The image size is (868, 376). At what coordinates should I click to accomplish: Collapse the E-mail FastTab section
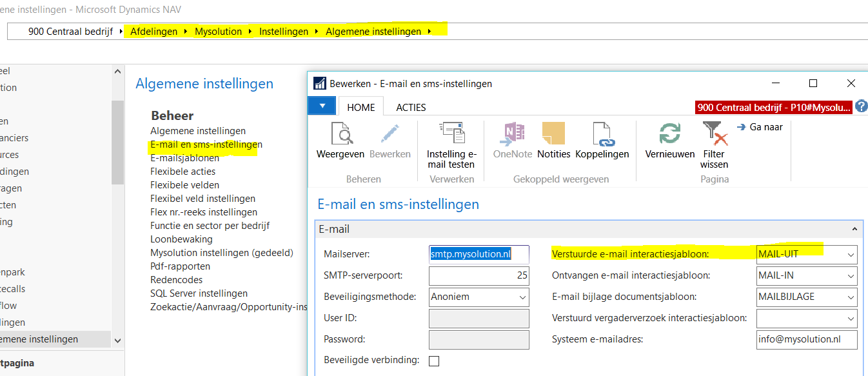click(854, 229)
